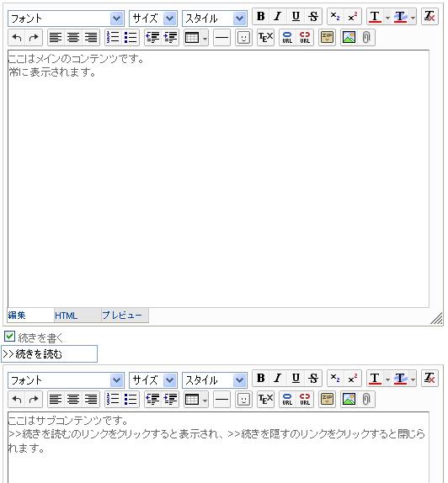
Task: Click undo arrow in the bottom editor
Action: coord(17,400)
